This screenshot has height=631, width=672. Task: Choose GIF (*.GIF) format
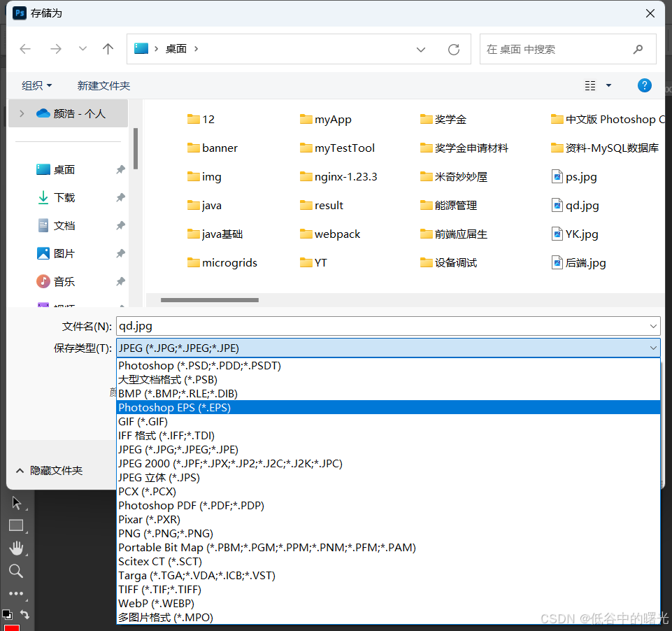[x=388, y=422]
